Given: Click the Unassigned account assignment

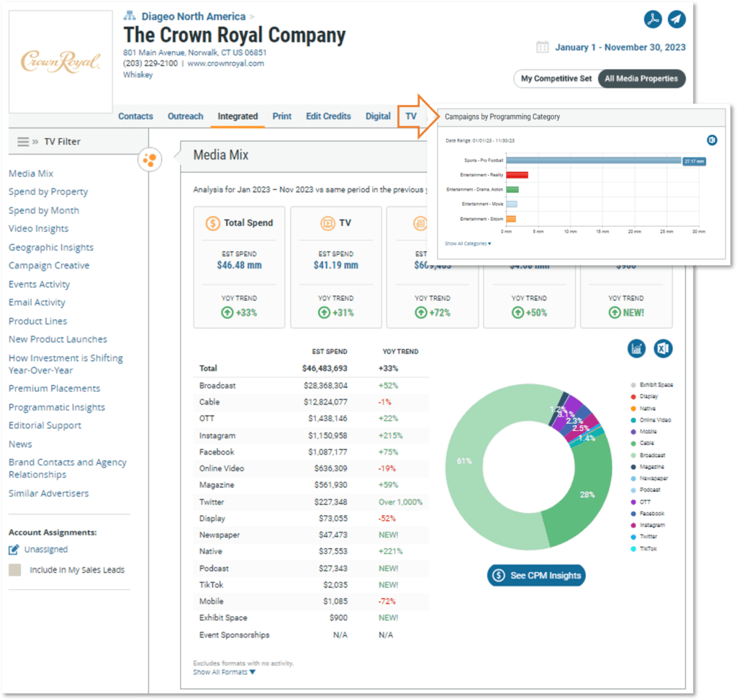Looking at the screenshot, I should point(46,549).
